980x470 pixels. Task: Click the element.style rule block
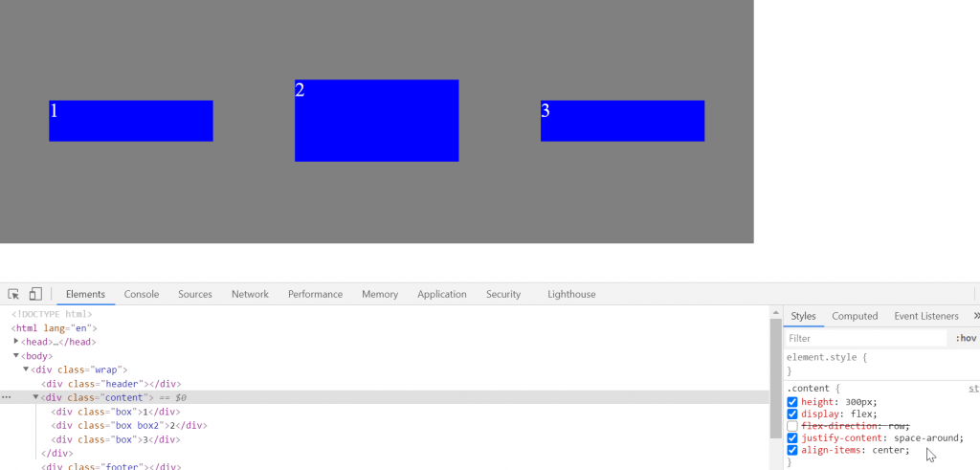tap(881, 364)
